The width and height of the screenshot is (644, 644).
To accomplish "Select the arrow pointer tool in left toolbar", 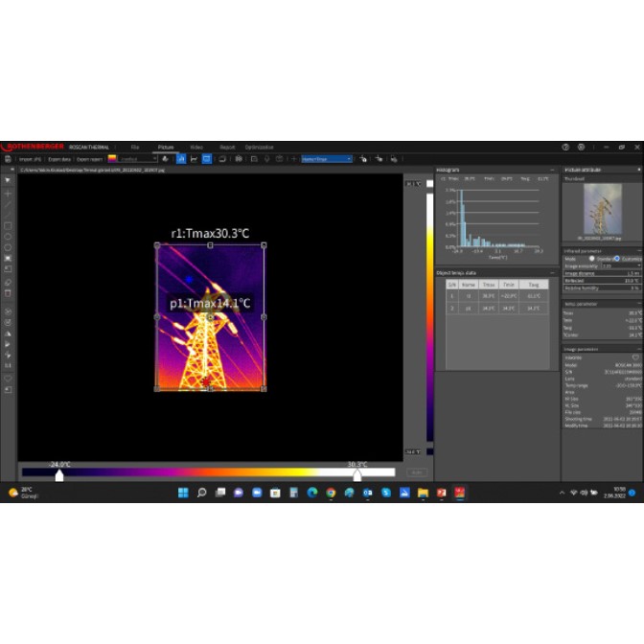I will [8, 180].
